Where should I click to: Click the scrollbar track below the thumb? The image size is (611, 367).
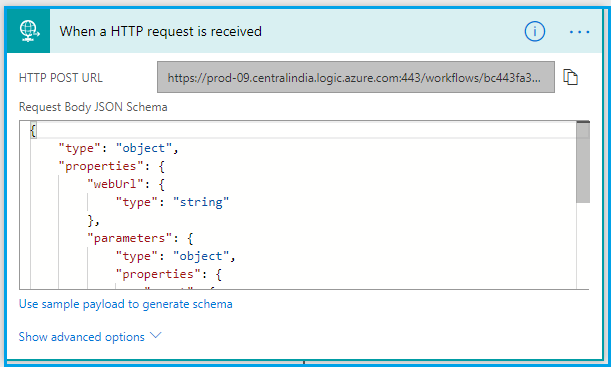tap(583, 245)
